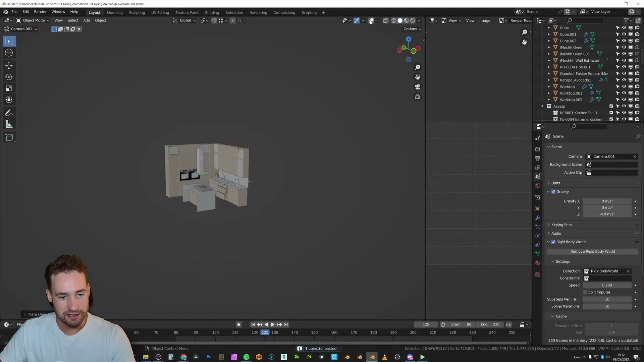
Task: Open the World properties tab
Action: (x=538, y=185)
